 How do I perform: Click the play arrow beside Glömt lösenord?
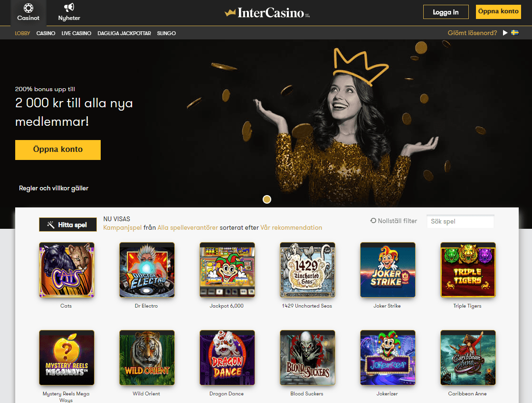click(x=505, y=33)
